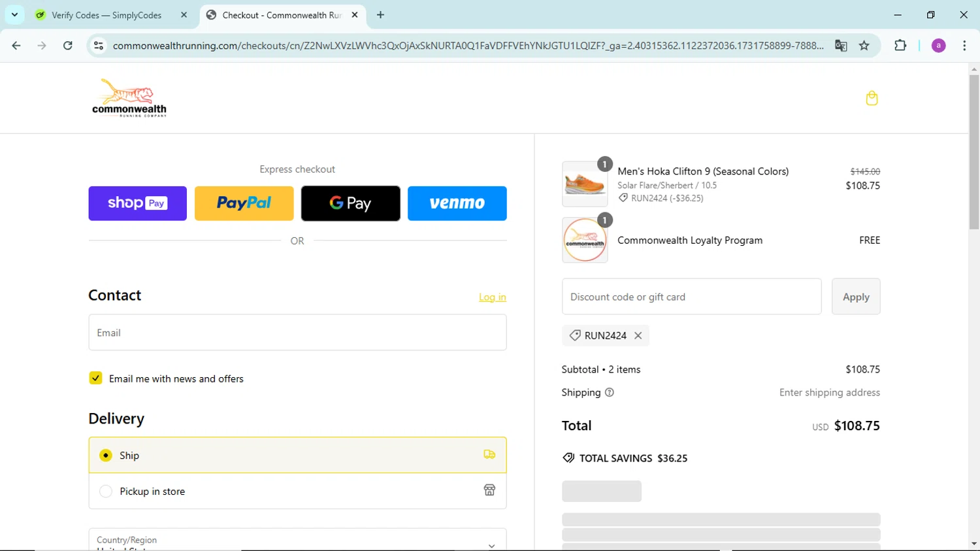Apply the discount code
This screenshot has width=980, height=551.
pyautogui.click(x=856, y=296)
